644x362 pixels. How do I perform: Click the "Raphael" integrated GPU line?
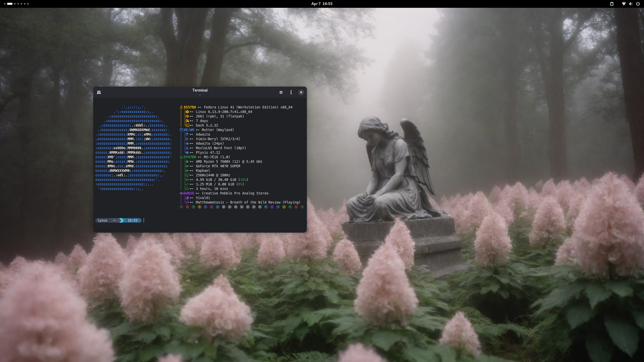203,171
